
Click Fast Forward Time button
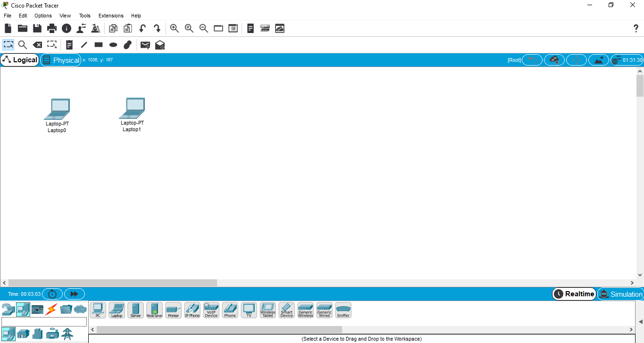75,294
